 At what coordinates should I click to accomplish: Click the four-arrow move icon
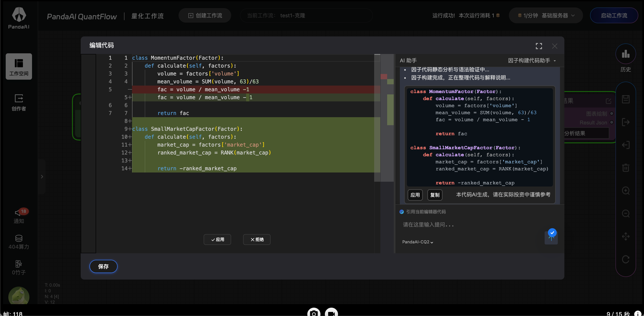point(626,236)
